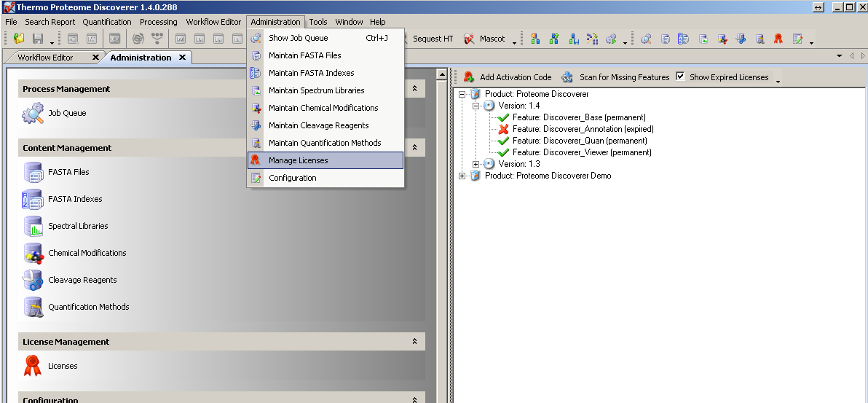Open the dropdown arrow next to Mascot
This screenshot has height=403, width=868.
[514, 43]
